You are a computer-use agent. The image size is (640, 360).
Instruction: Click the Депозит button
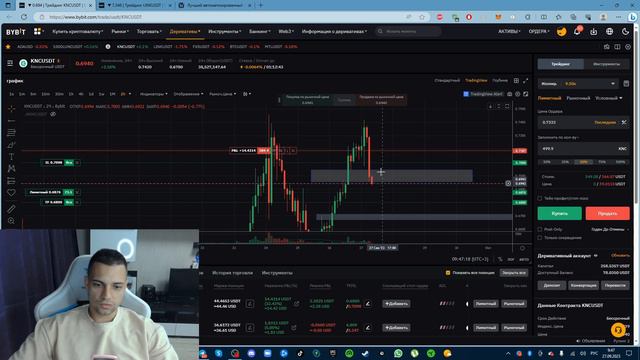[x=552, y=285]
